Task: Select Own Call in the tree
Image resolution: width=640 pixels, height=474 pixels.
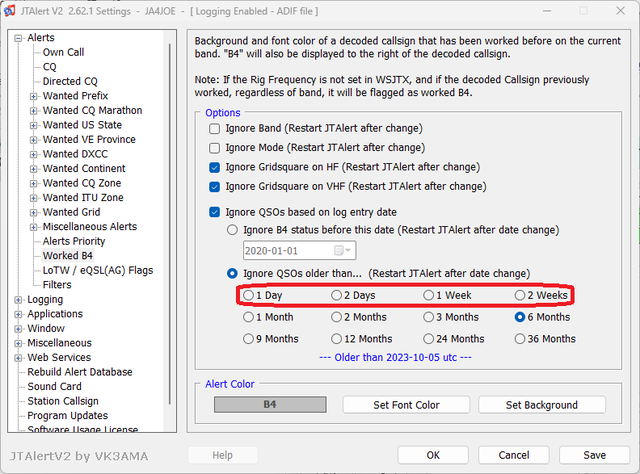Action: coord(63,52)
